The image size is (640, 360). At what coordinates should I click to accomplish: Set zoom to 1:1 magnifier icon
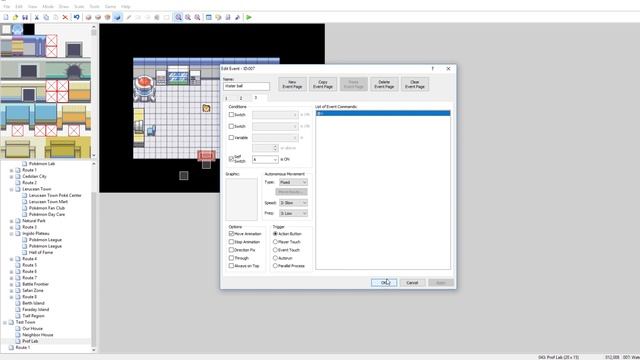tap(178, 17)
